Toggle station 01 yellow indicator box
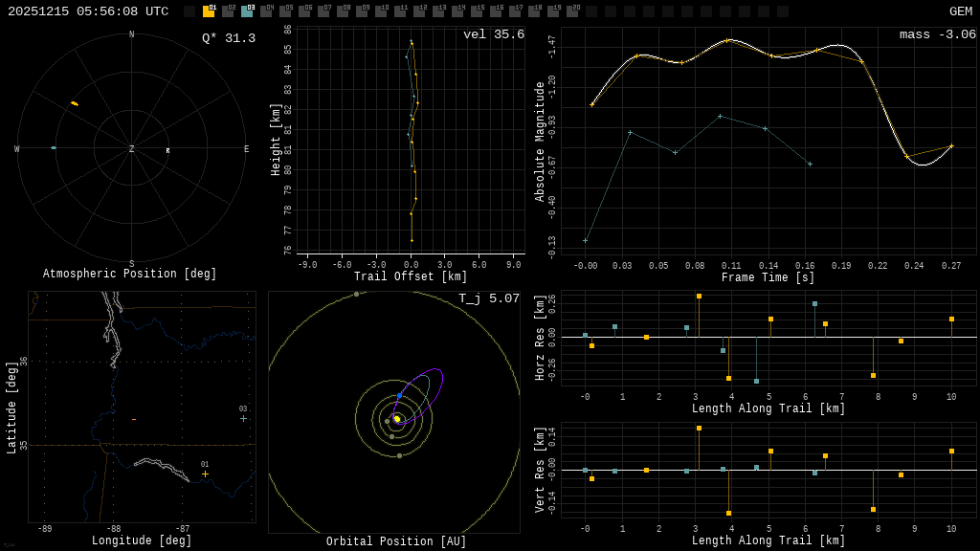 pyautogui.click(x=209, y=11)
